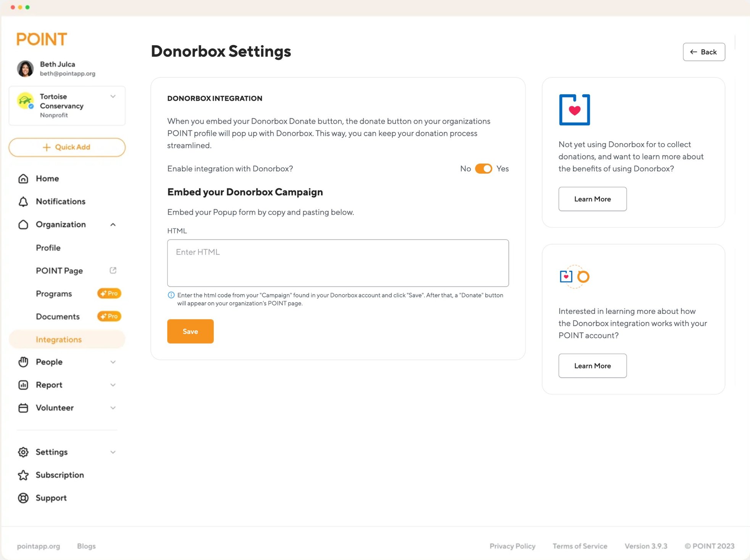
Task: Select the Home icon in sidebar
Action: pyautogui.click(x=23, y=178)
